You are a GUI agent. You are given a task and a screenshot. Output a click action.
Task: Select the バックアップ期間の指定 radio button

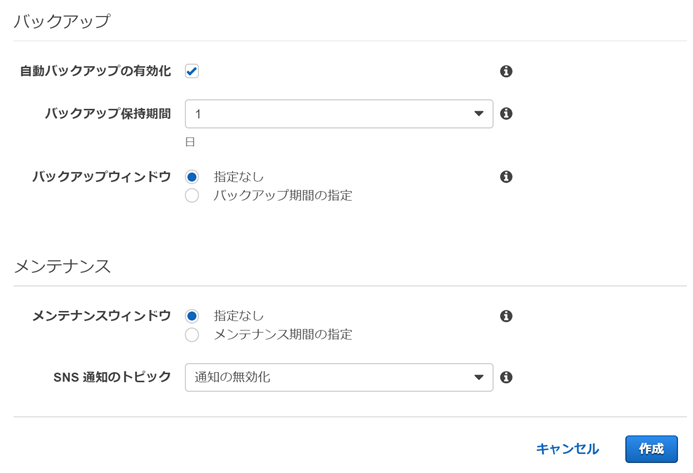coord(192,195)
